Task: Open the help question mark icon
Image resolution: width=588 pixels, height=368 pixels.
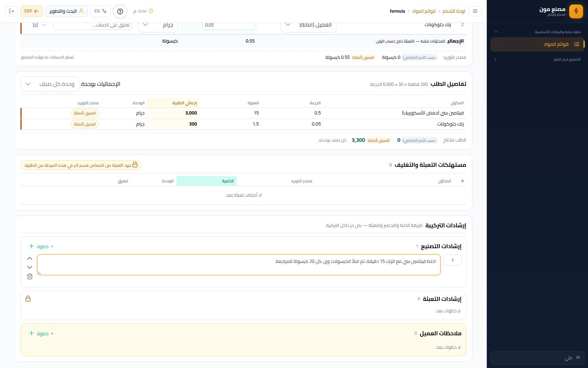Action: tap(120, 11)
